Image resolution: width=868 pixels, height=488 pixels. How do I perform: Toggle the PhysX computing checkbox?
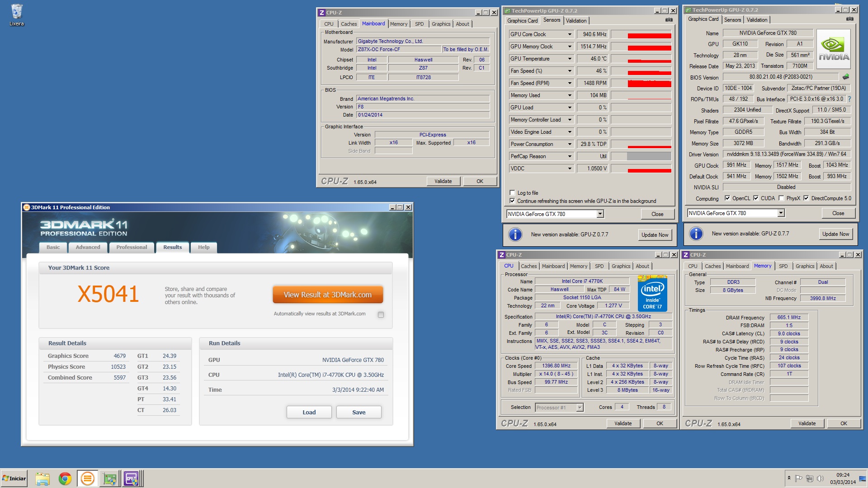tap(781, 198)
